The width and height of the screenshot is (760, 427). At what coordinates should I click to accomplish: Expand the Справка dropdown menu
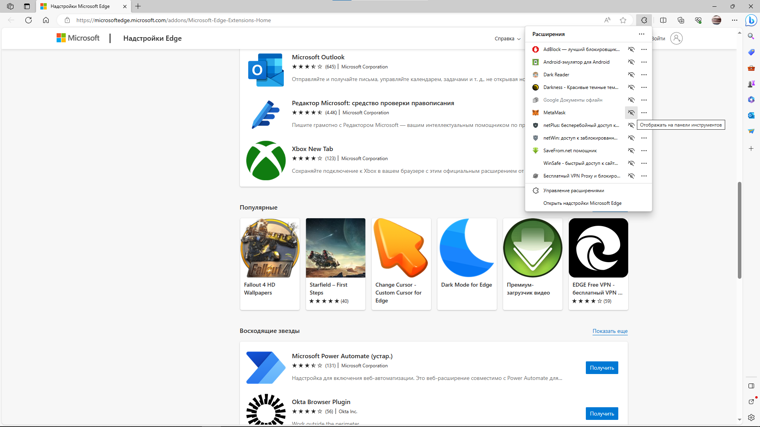tap(507, 38)
